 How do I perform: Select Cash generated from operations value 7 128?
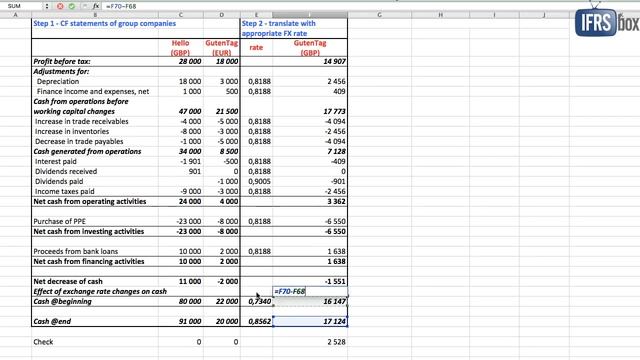[x=310, y=151]
